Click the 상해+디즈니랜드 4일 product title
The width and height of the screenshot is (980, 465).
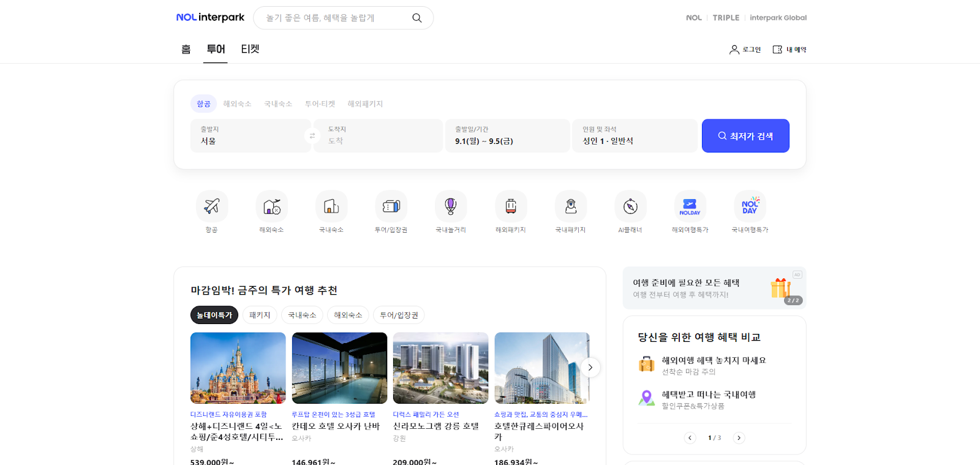click(x=237, y=432)
